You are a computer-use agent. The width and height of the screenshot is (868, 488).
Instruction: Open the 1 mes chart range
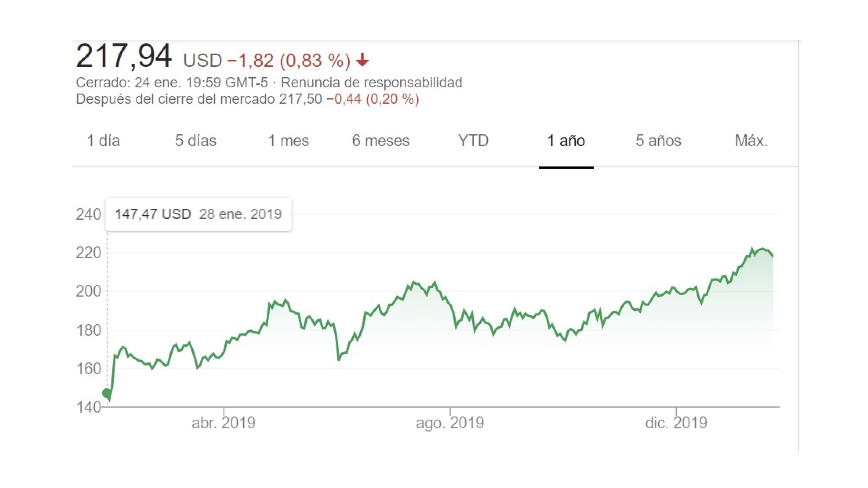pos(288,141)
